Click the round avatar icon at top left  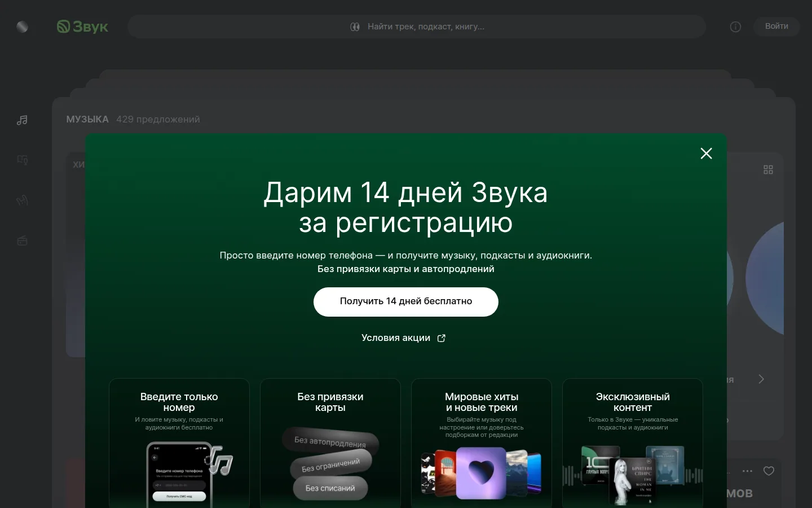pyautogui.click(x=22, y=27)
